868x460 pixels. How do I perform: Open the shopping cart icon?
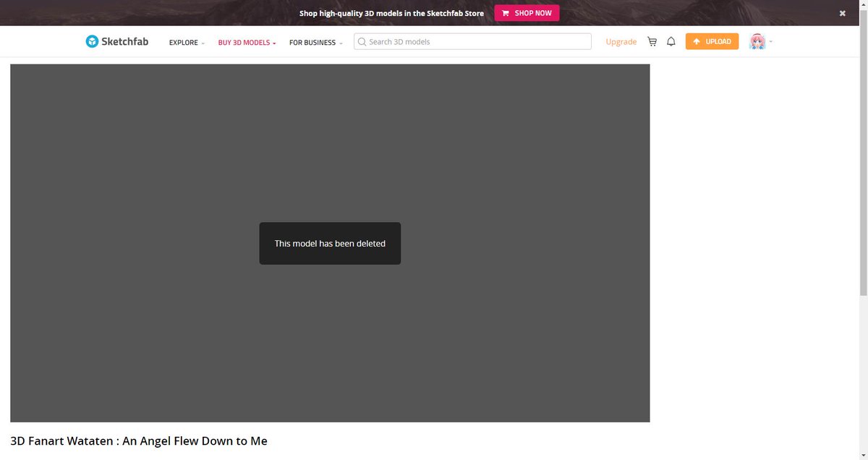click(652, 42)
